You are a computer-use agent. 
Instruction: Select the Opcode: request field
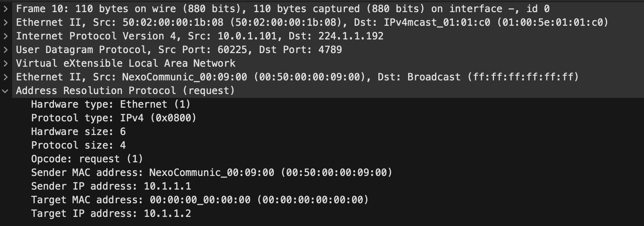tap(87, 159)
